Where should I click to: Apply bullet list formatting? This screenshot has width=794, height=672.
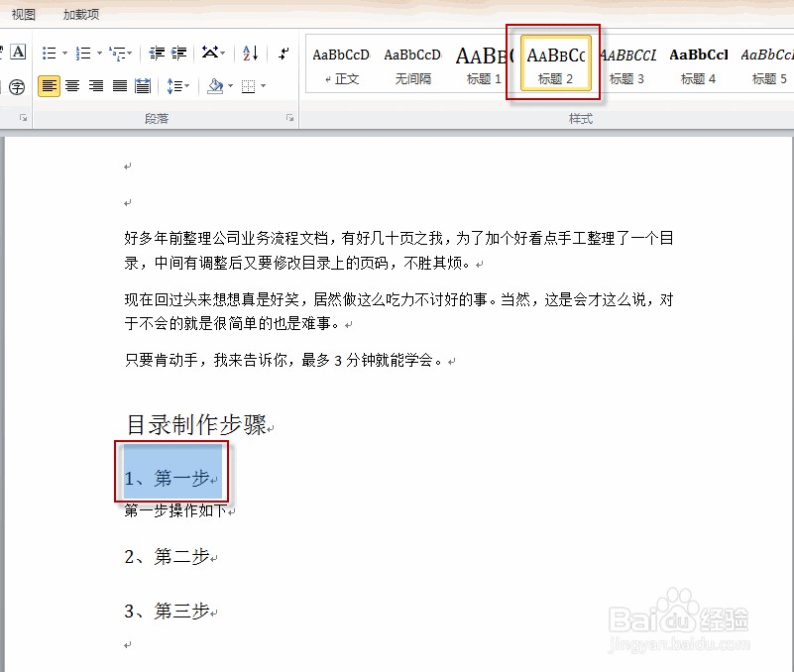50,53
